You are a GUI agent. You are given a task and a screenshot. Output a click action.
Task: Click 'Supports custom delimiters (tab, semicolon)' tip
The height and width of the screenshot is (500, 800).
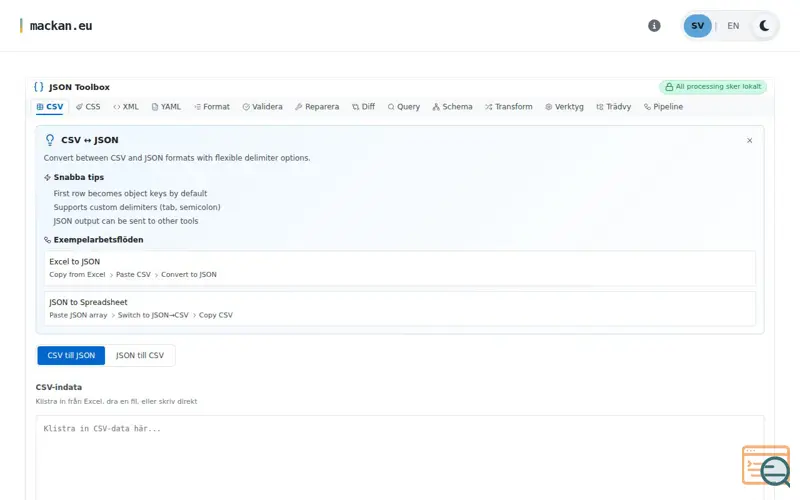pos(137,207)
